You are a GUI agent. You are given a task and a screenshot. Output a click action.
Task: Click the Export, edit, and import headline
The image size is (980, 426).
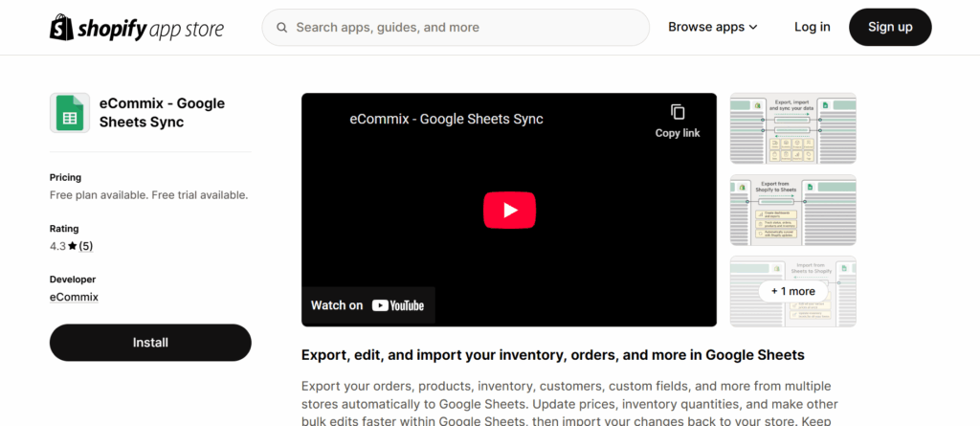(x=552, y=355)
